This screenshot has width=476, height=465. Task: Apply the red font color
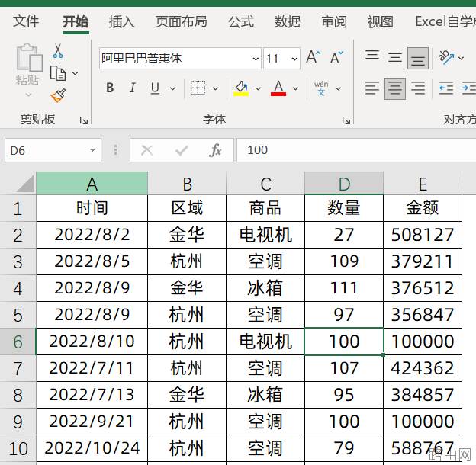pyautogui.click(x=278, y=88)
